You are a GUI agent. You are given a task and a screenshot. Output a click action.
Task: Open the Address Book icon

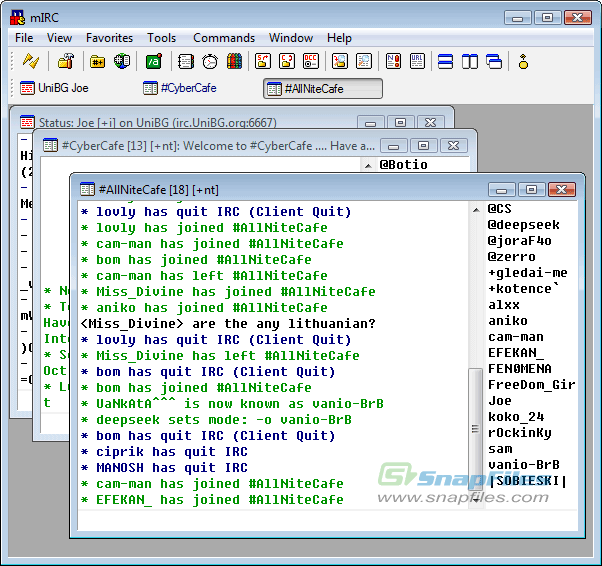(x=186, y=61)
